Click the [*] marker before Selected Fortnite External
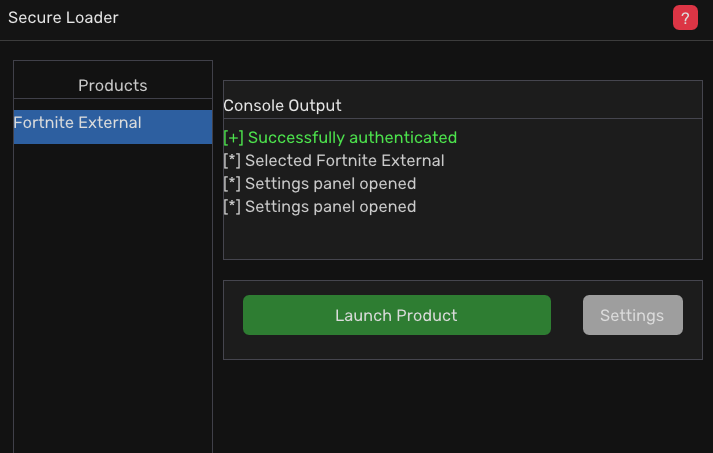 click(232, 160)
